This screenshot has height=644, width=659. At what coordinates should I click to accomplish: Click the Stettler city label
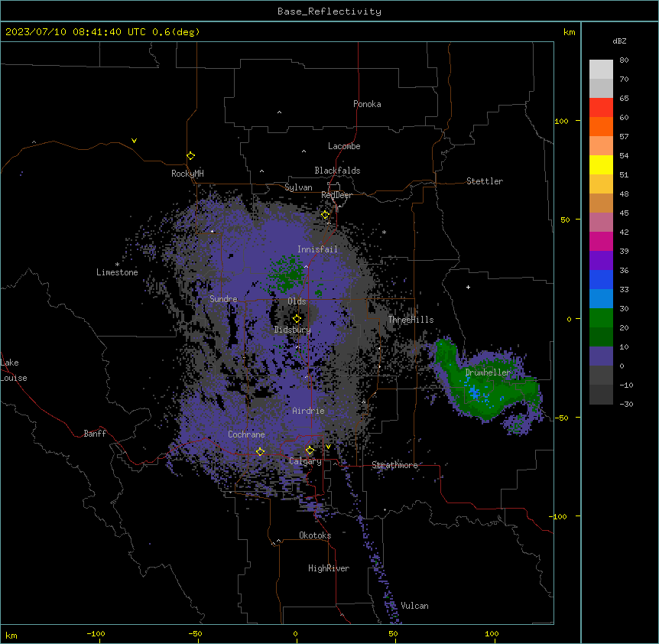pyautogui.click(x=485, y=181)
